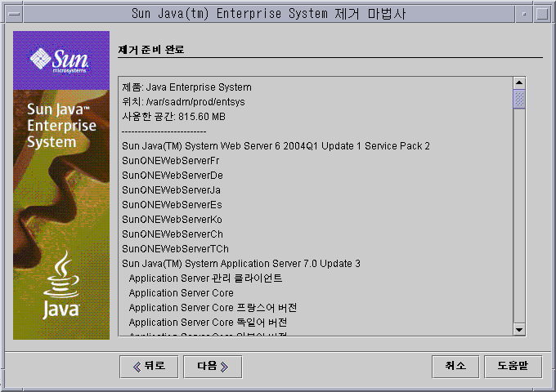Select the SunONEWebServerJa entry
The height and width of the screenshot is (392, 556).
171,190
